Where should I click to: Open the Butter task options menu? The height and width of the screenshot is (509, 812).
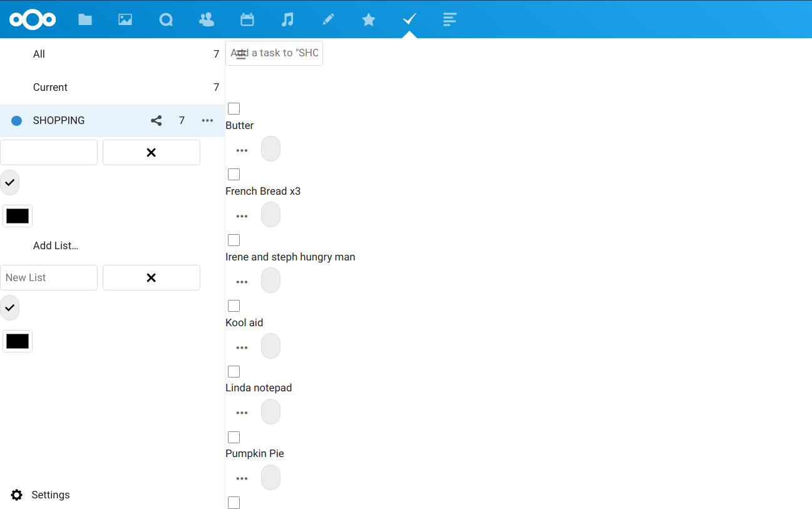click(242, 150)
